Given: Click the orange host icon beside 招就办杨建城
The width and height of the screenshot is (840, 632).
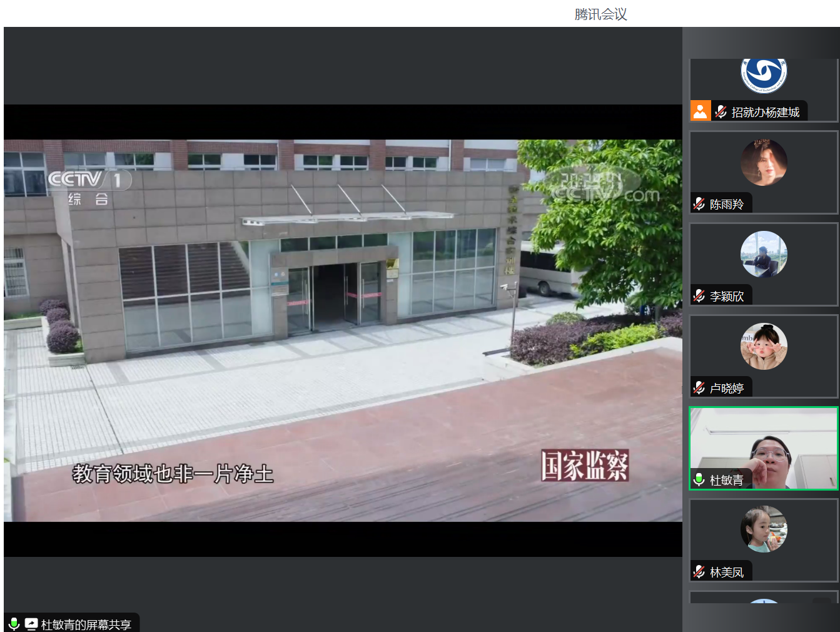Looking at the screenshot, I should pos(700,111).
